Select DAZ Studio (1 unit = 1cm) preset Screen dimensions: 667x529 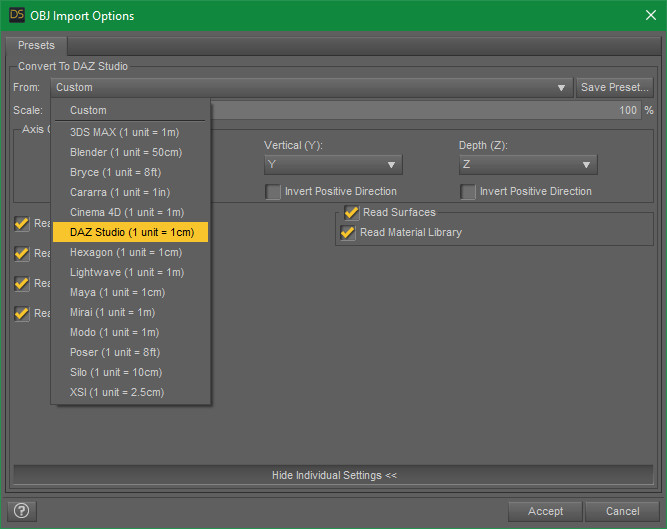click(130, 232)
